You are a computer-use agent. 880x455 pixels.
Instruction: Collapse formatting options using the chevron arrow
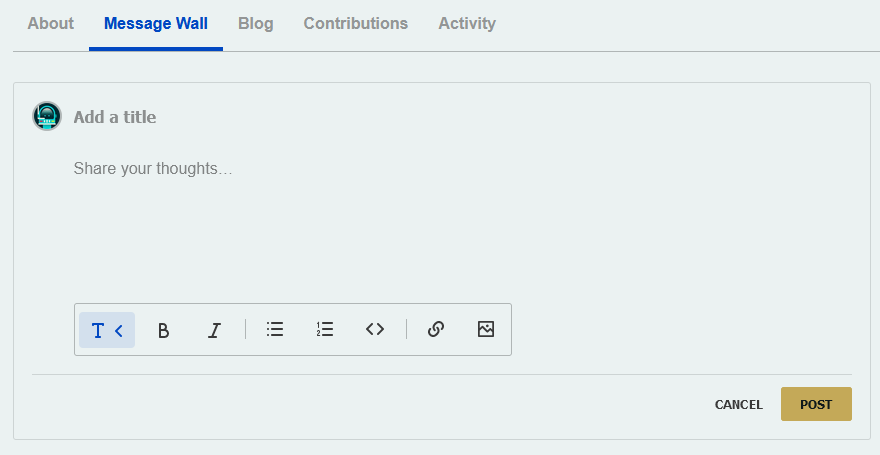click(x=119, y=330)
